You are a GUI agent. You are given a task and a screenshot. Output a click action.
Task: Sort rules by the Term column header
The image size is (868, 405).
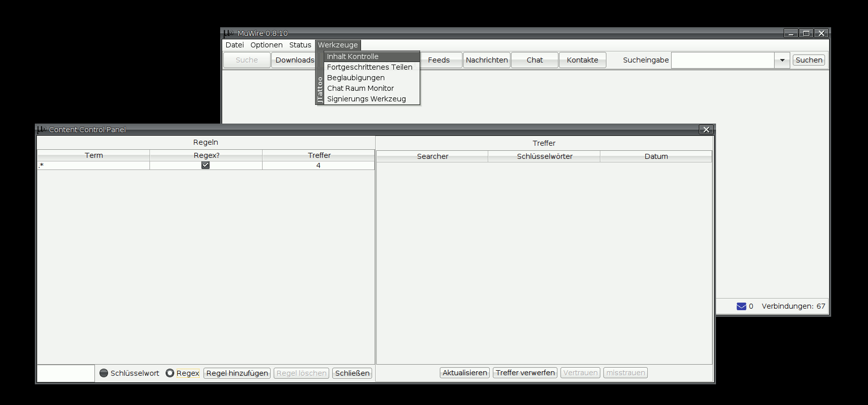(x=93, y=155)
